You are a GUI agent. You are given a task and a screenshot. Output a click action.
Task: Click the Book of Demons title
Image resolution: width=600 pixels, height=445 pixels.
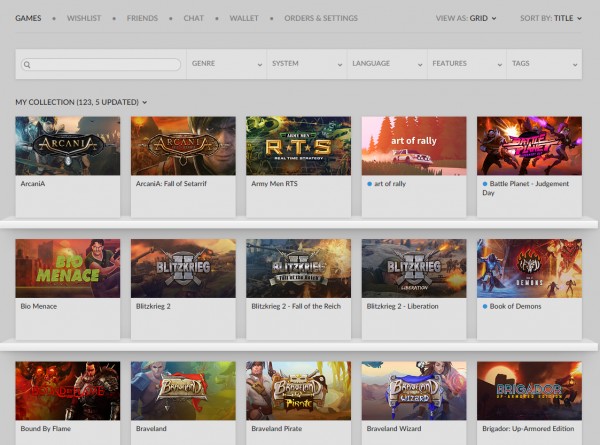tap(515, 306)
